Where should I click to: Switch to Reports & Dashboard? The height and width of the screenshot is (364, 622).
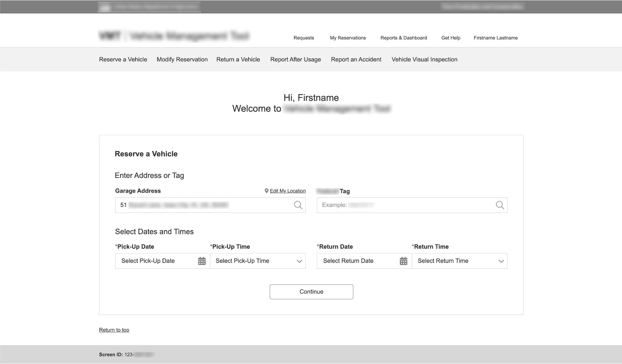coord(404,38)
